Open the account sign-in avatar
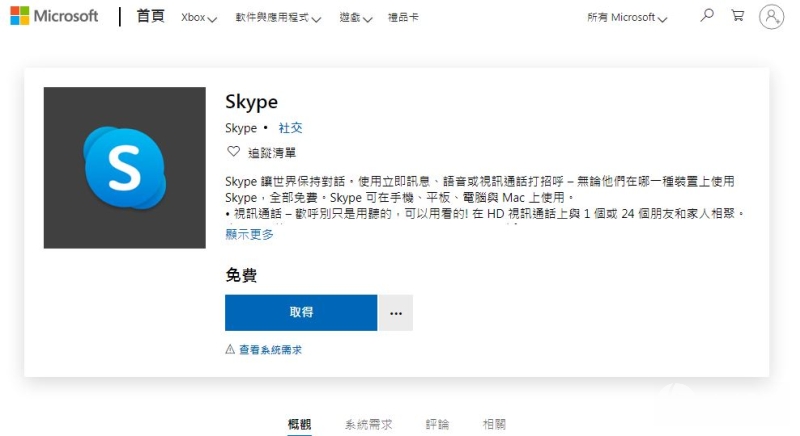This screenshot has height=436, width=800. (x=771, y=17)
